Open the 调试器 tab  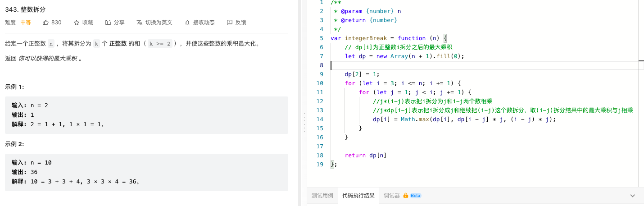tap(392, 196)
